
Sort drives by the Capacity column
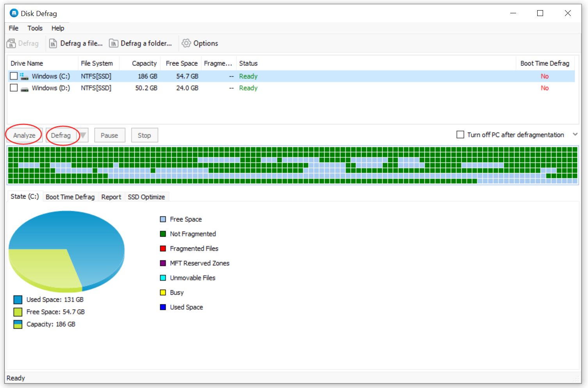click(144, 63)
